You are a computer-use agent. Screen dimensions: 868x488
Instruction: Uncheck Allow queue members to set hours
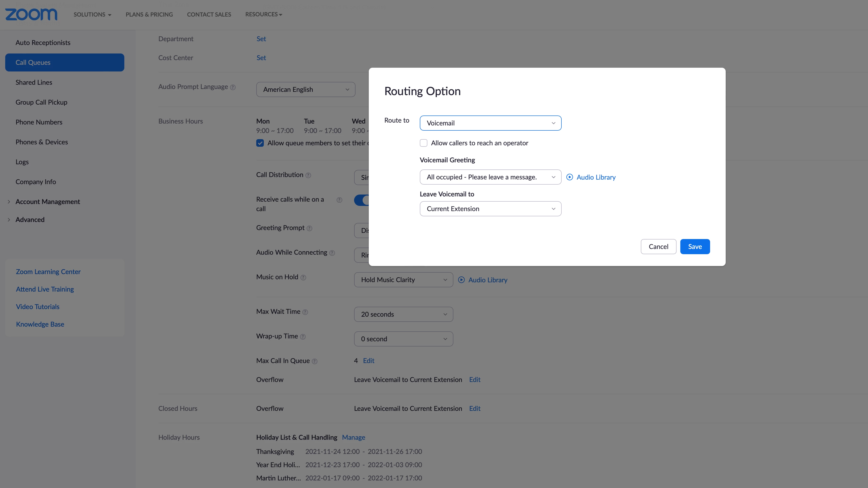[x=260, y=143]
